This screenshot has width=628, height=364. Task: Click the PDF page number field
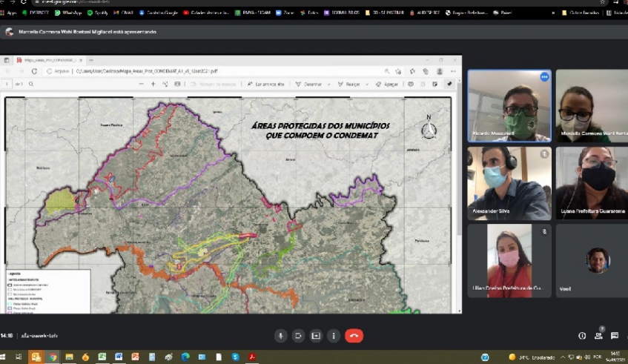[x=7, y=84]
